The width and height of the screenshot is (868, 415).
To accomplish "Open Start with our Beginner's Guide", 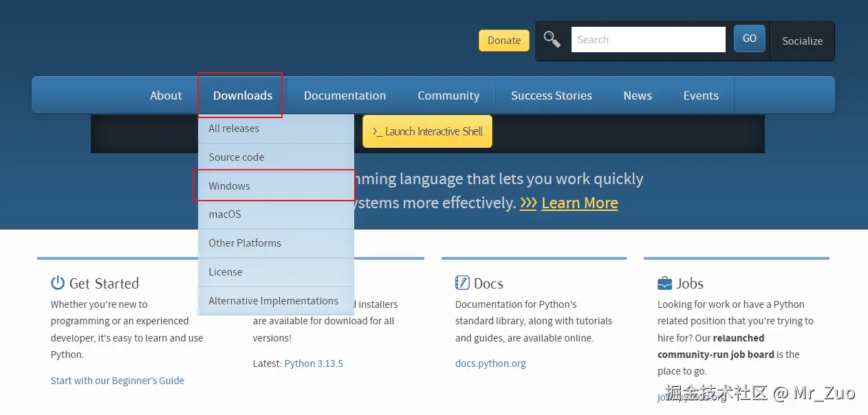I will point(118,381).
